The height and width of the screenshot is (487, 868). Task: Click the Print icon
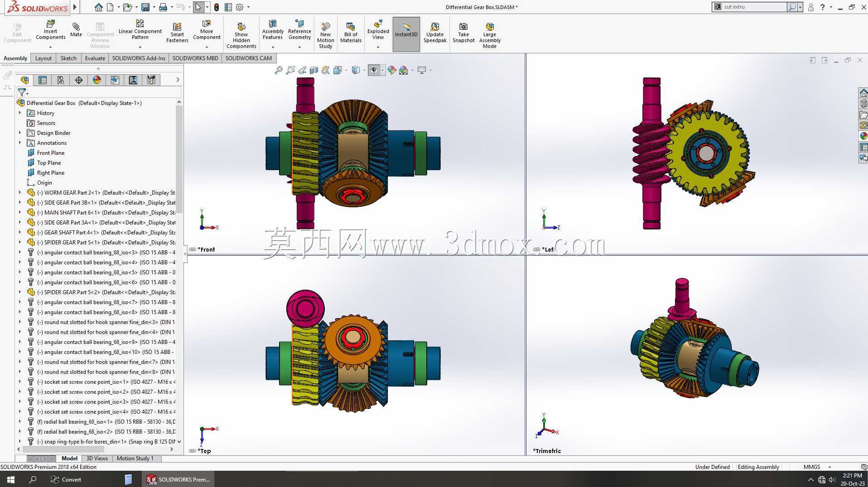point(163,7)
